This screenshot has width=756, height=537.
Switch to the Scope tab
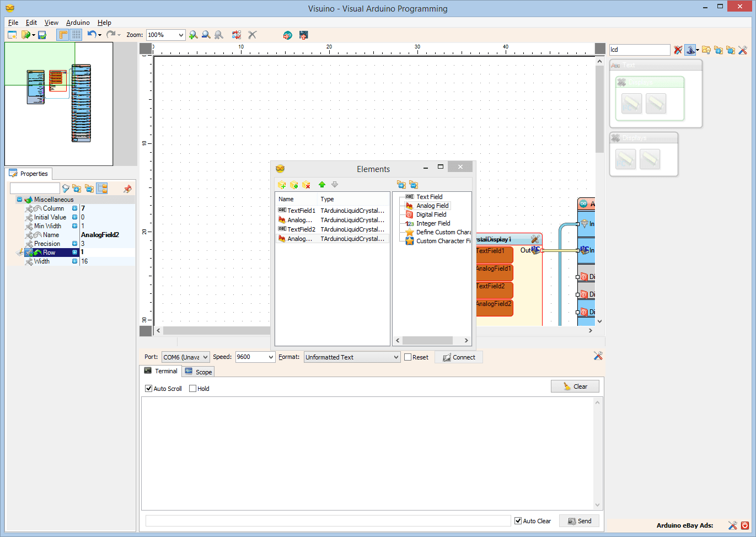(197, 371)
